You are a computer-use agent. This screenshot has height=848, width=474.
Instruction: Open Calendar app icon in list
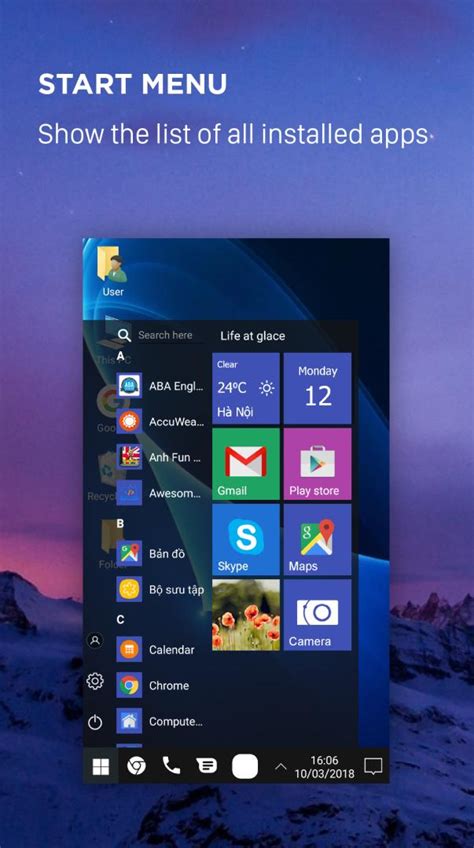129,650
